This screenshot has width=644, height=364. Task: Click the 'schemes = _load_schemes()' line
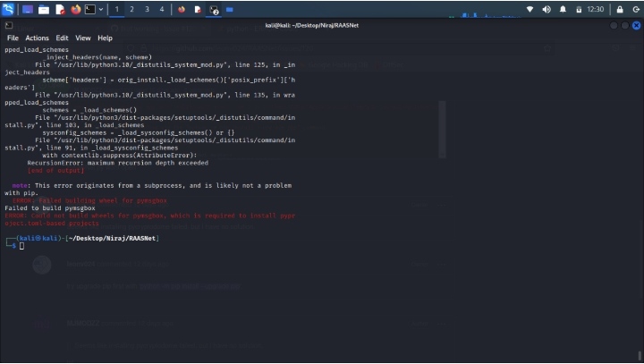click(89, 110)
